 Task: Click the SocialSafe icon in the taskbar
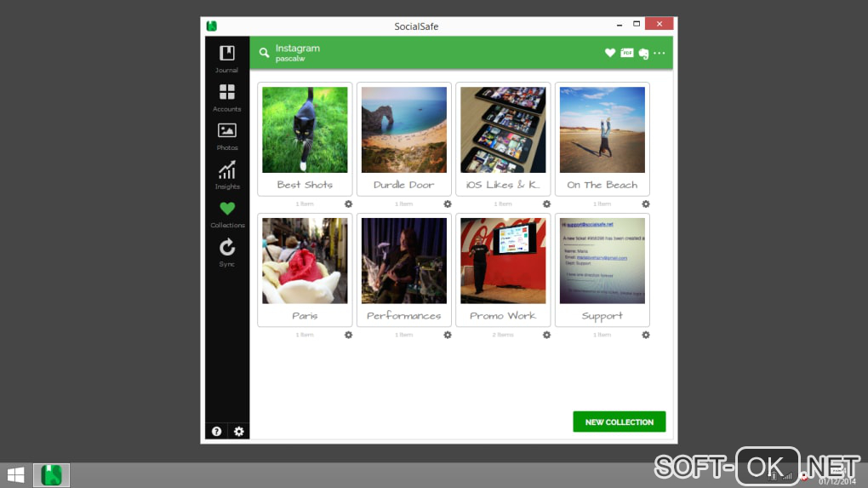click(51, 475)
